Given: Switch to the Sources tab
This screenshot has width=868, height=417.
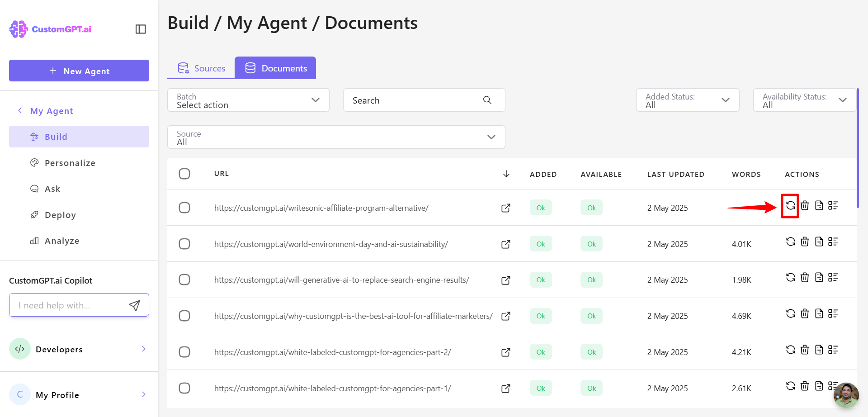Looking at the screenshot, I should pyautogui.click(x=201, y=68).
